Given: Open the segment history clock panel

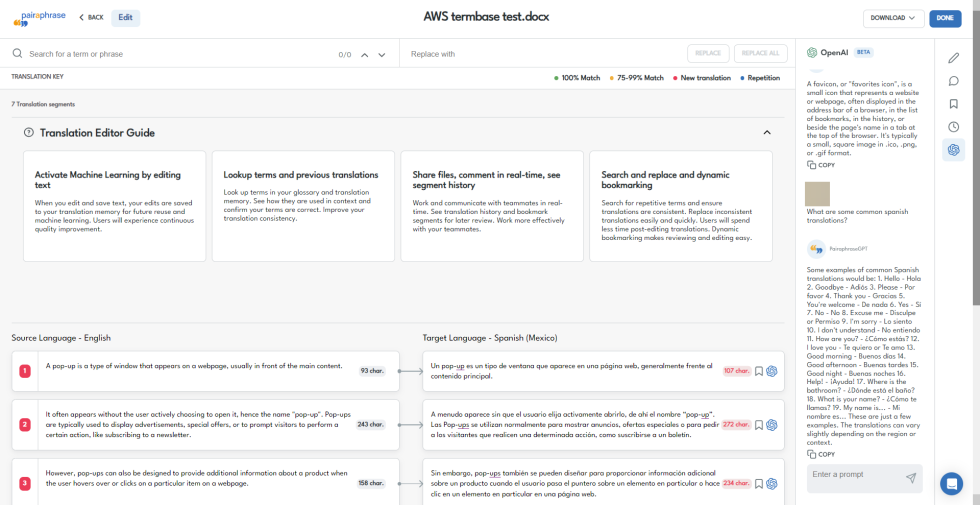Looking at the screenshot, I should [x=954, y=127].
